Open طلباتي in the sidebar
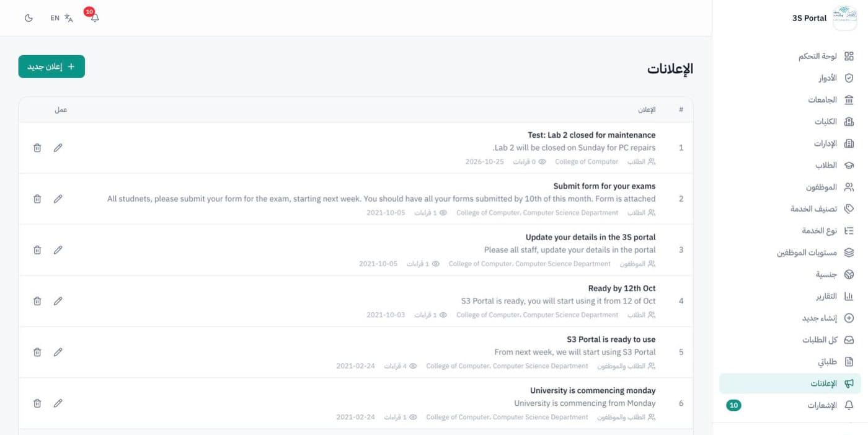 (790, 362)
